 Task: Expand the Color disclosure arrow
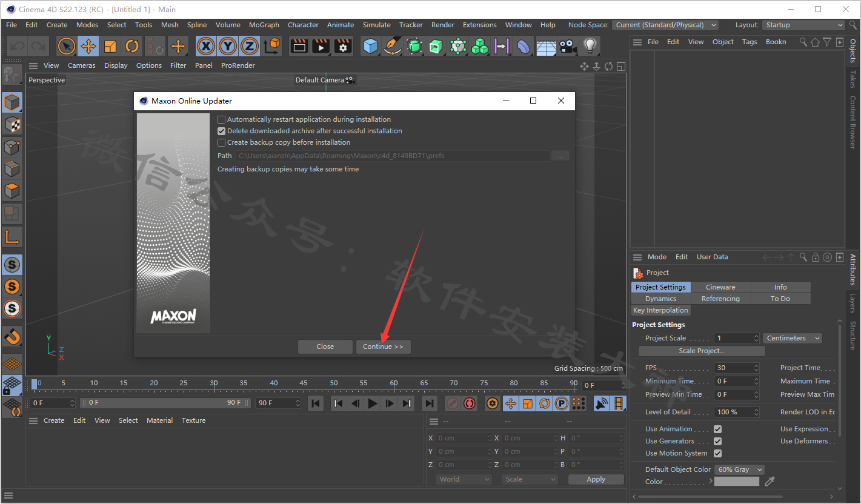coord(711,481)
